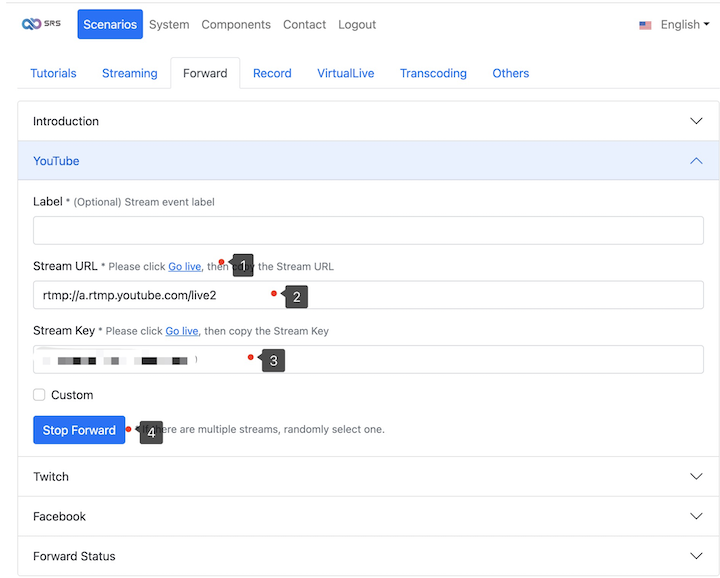Click the SRS logo icon
The image size is (720, 578).
tap(41, 24)
